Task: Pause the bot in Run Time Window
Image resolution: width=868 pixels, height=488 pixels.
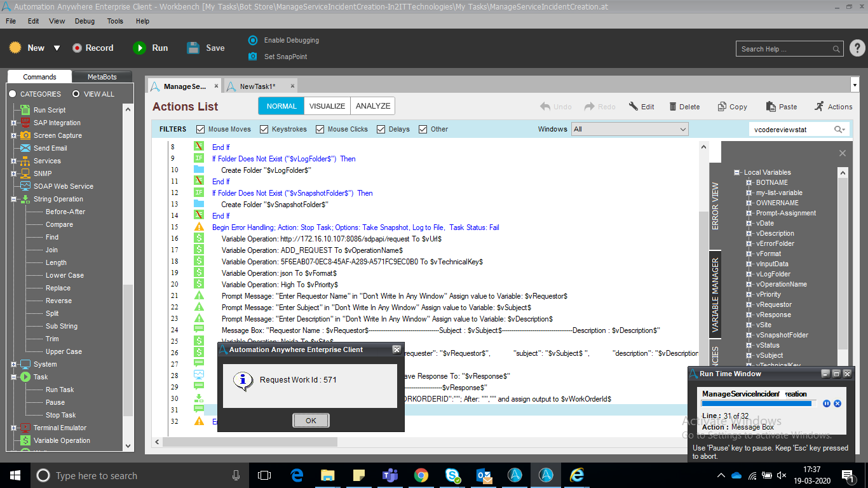Action: point(827,403)
